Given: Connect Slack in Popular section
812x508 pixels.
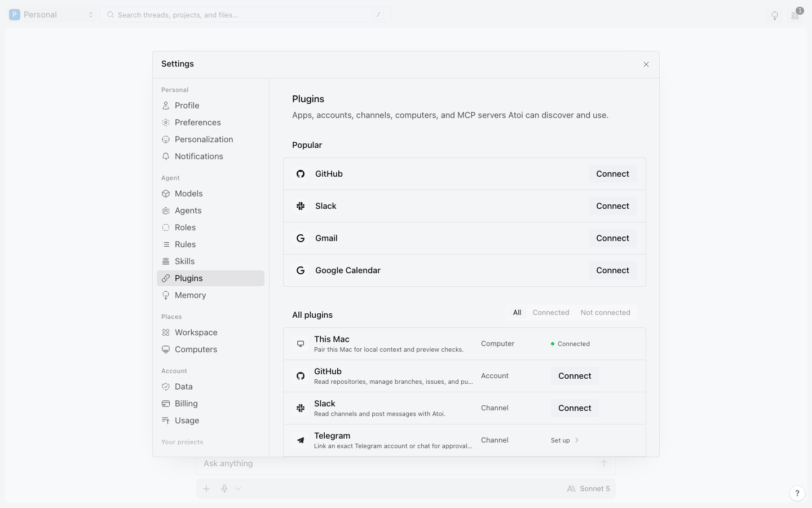Looking at the screenshot, I should [x=612, y=206].
